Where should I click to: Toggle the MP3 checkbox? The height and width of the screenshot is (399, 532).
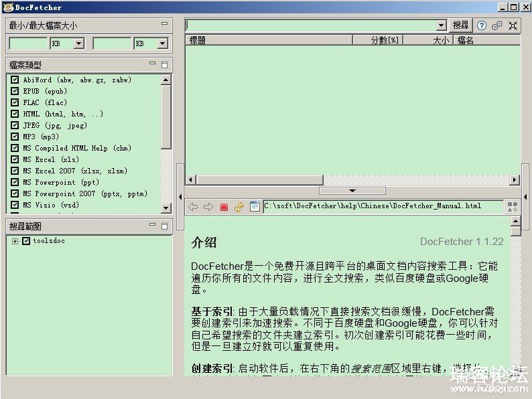point(15,137)
